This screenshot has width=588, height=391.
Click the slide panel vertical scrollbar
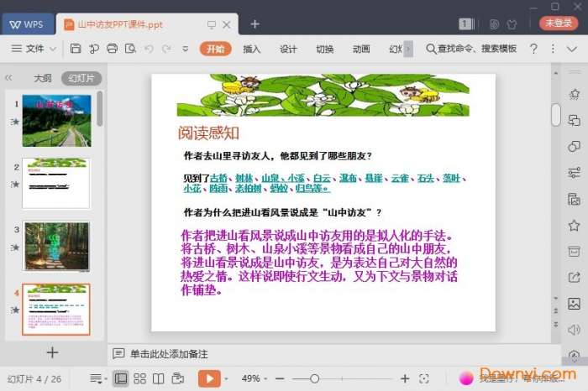(99, 108)
